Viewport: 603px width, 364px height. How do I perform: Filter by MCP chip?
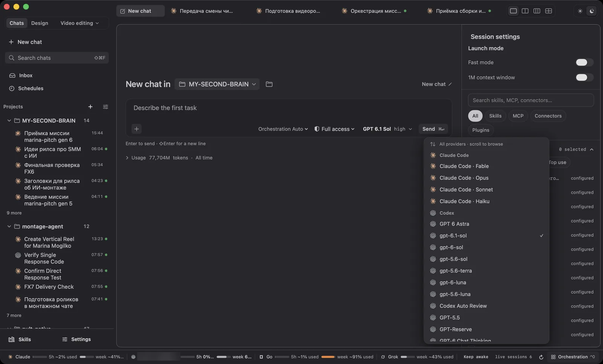(518, 116)
